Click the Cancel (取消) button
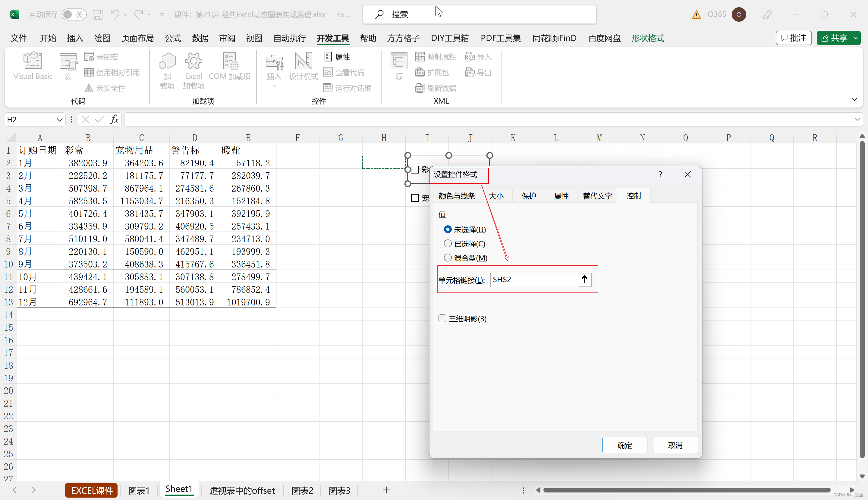Screen dimensions: 868x500 (675, 445)
